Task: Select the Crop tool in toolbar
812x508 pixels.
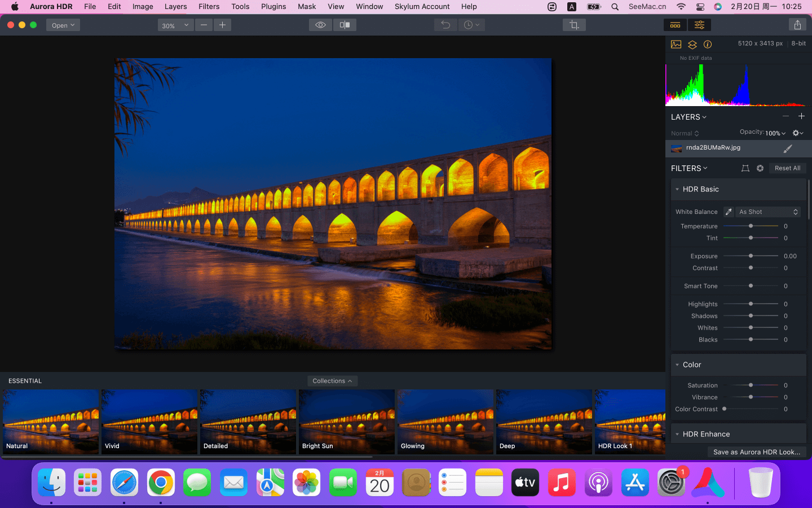Action: (x=574, y=25)
